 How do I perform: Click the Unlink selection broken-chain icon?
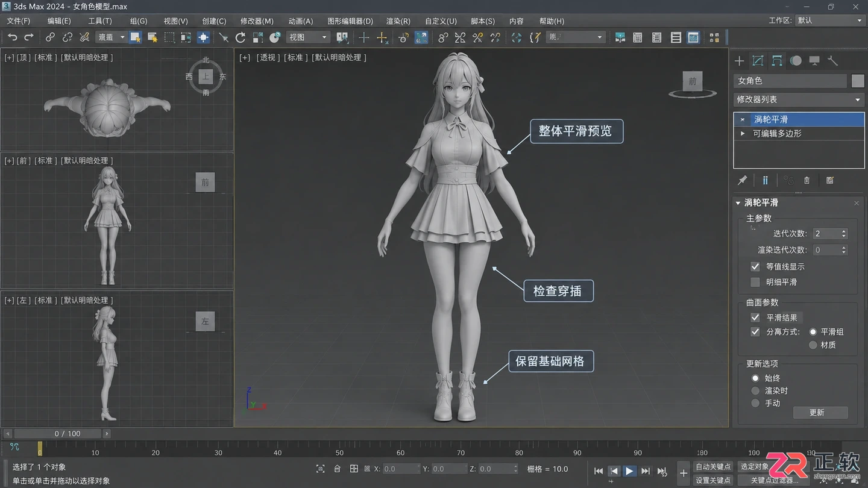click(68, 37)
